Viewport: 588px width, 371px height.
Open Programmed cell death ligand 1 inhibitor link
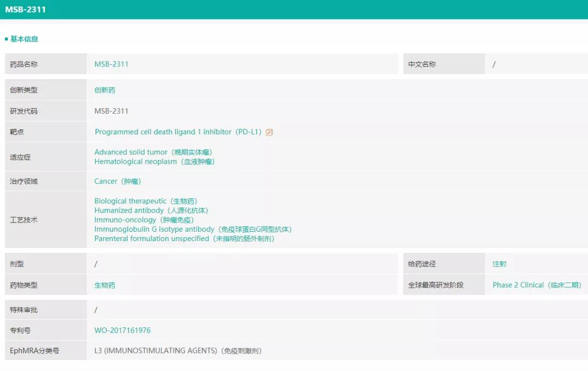(178, 132)
